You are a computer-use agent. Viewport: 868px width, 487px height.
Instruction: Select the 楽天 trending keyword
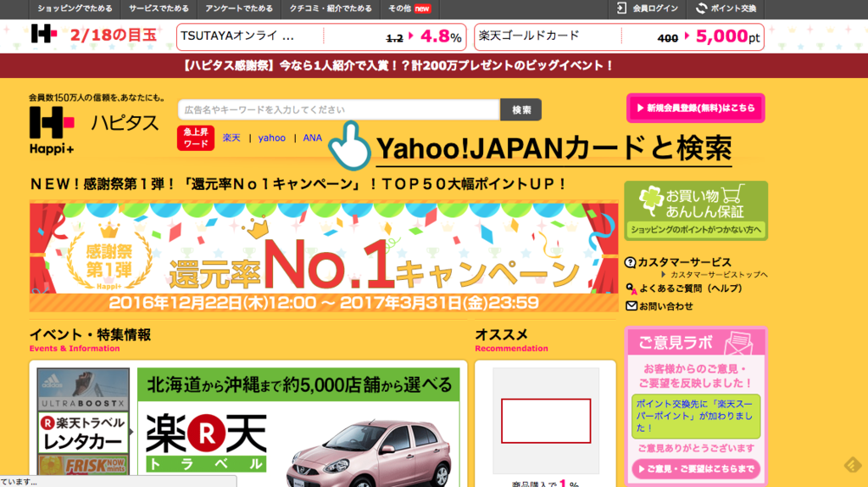231,138
